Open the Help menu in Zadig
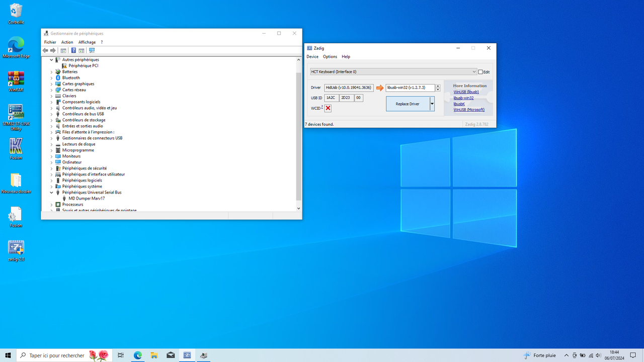Viewport: 644px width, 362px height. 346,57
